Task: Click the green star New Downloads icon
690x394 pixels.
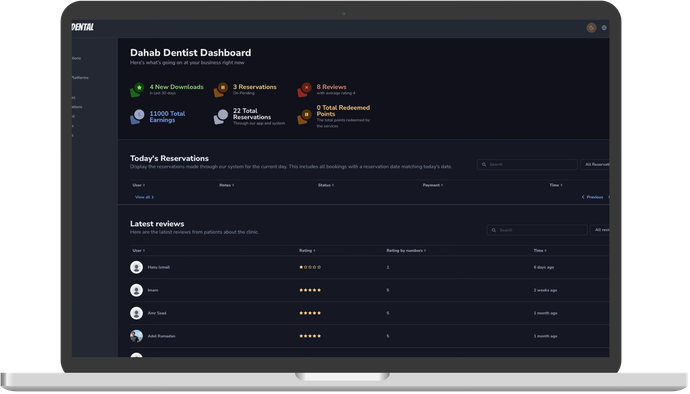Action: coord(137,90)
